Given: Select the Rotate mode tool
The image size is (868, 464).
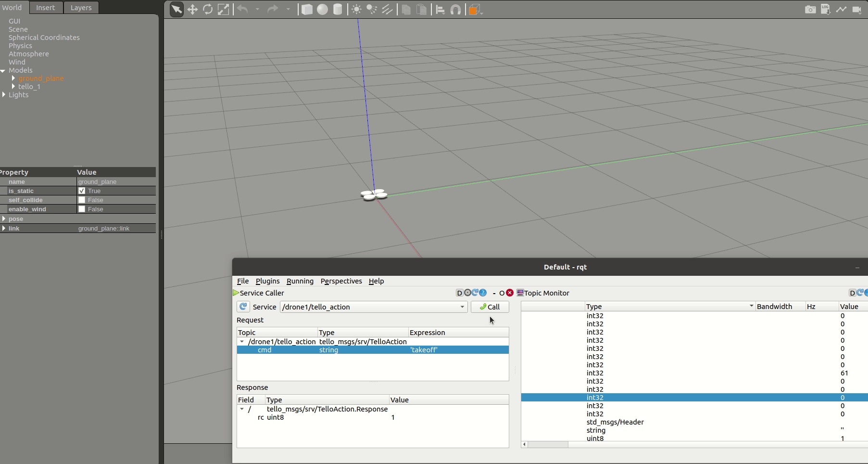Looking at the screenshot, I should (x=208, y=10).
